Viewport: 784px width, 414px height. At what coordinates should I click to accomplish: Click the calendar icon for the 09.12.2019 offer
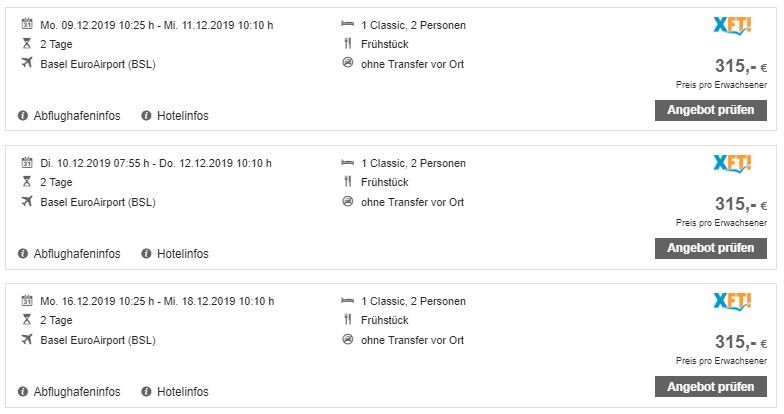coord(26,25)
